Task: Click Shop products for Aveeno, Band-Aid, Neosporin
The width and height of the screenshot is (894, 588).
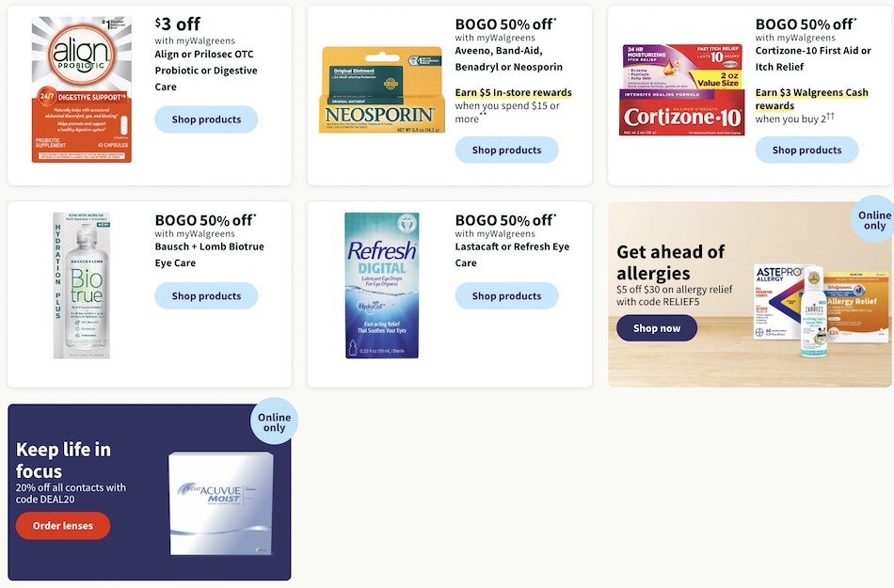Action: 506,150
